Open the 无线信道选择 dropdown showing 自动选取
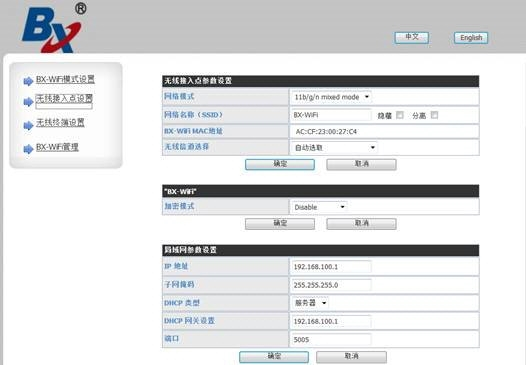Screen dimensions: 526x365 click(334, 147)
